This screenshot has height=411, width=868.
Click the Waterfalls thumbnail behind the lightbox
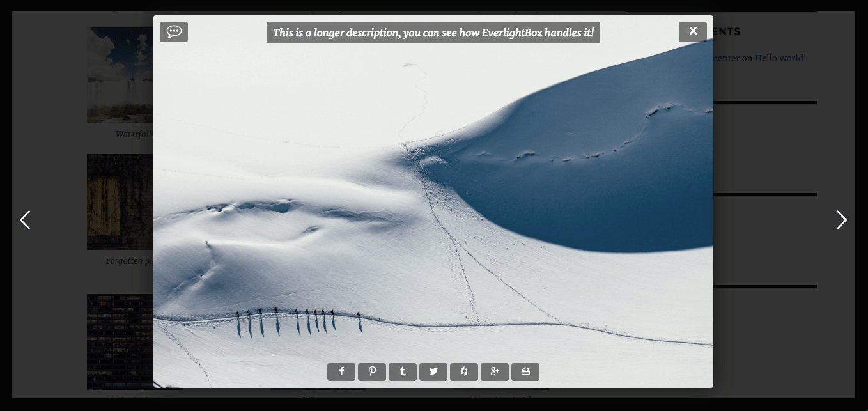[x=120, y=75]
